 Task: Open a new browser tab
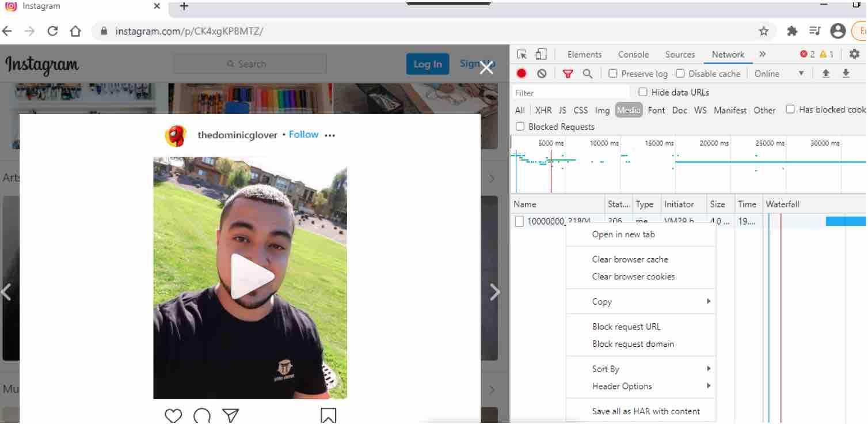(x=184, y=6)
